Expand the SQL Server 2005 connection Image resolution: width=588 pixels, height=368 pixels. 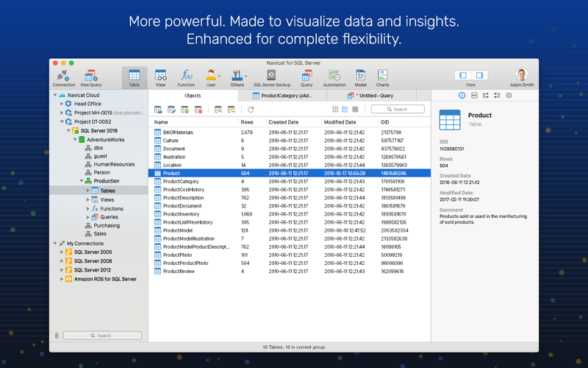62,252
